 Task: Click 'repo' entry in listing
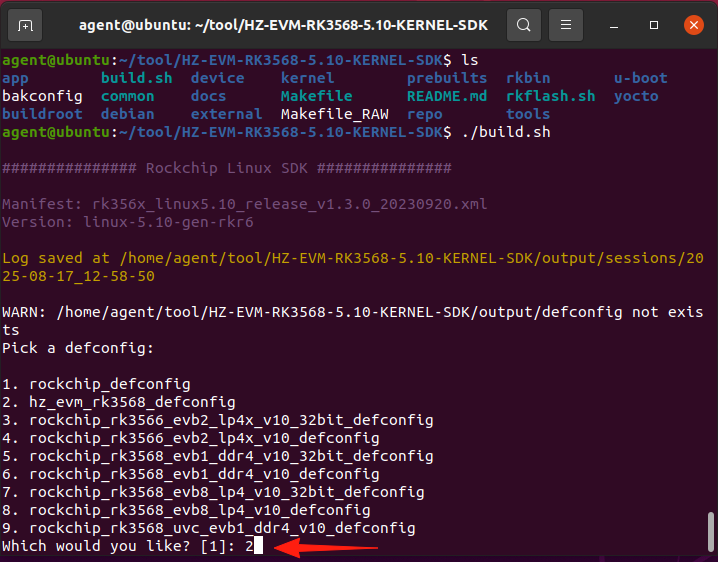(424, 115)
